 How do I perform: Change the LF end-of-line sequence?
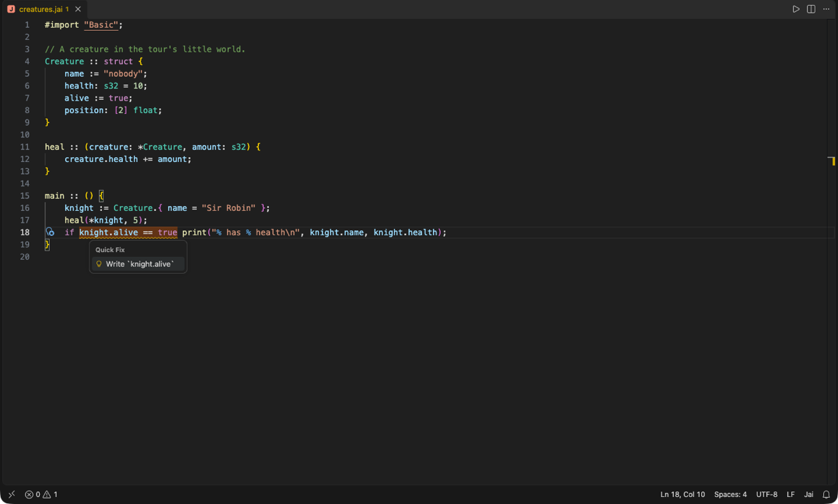pyautogui.click(x=791, y=494)
